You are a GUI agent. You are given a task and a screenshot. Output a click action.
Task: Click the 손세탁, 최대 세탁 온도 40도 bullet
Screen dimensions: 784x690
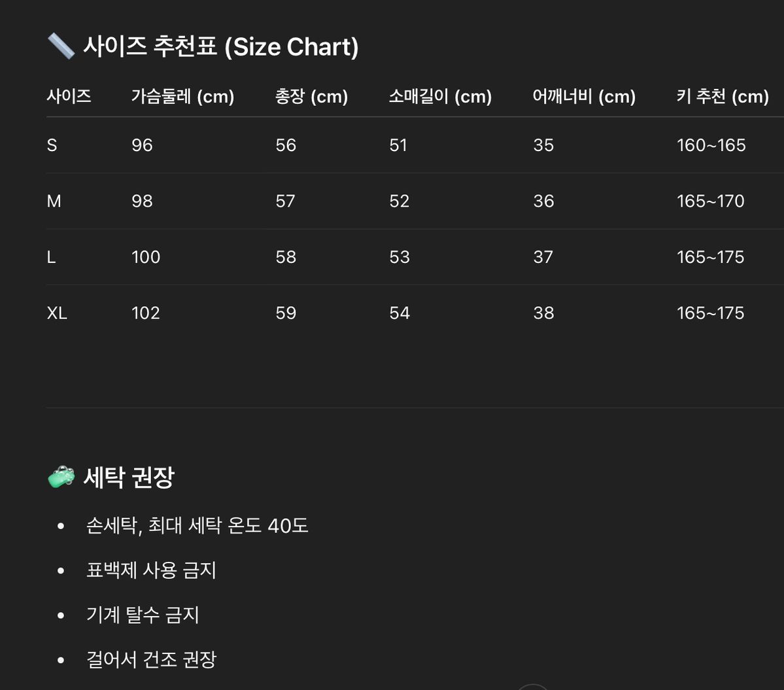pyautogui.click(x=197, y=525)
